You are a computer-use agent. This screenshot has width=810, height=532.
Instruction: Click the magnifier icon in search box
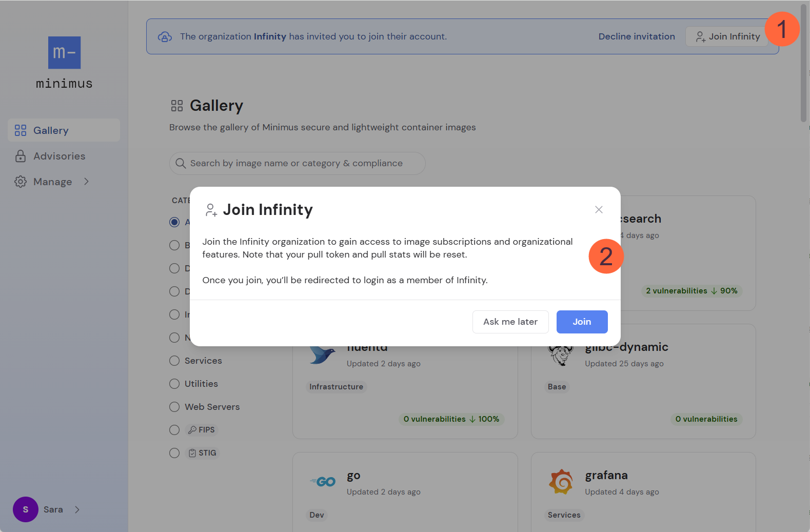(x=181, y=163)
